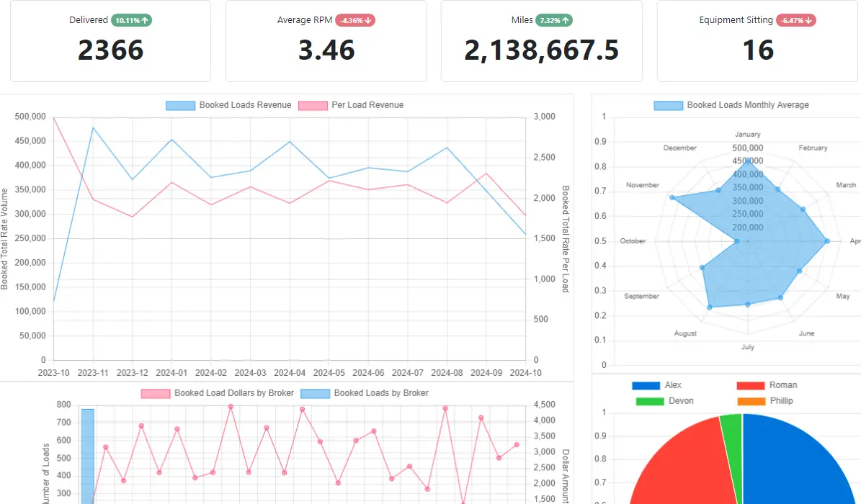Click the February radar axis label
This screenshot has width=861, height=504.
pyautogui.click(x=813, y=148)
